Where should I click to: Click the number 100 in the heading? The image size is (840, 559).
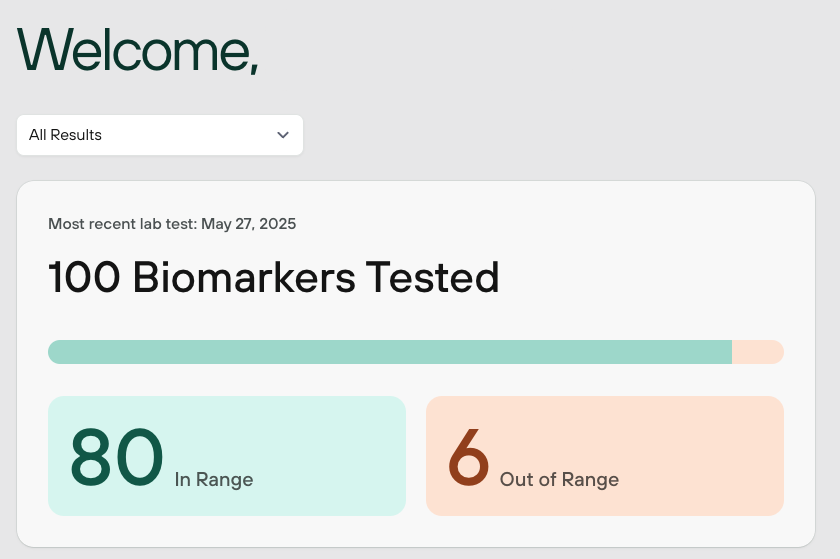tap(84, 277)
